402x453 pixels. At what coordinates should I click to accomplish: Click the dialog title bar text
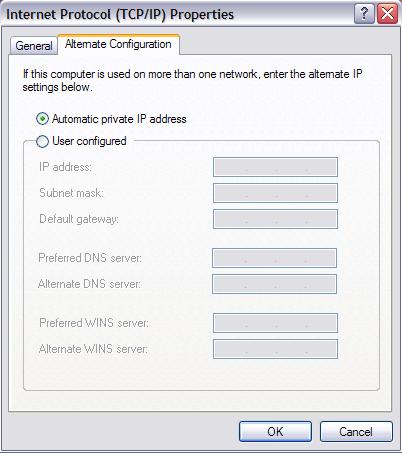coord(120,14)
